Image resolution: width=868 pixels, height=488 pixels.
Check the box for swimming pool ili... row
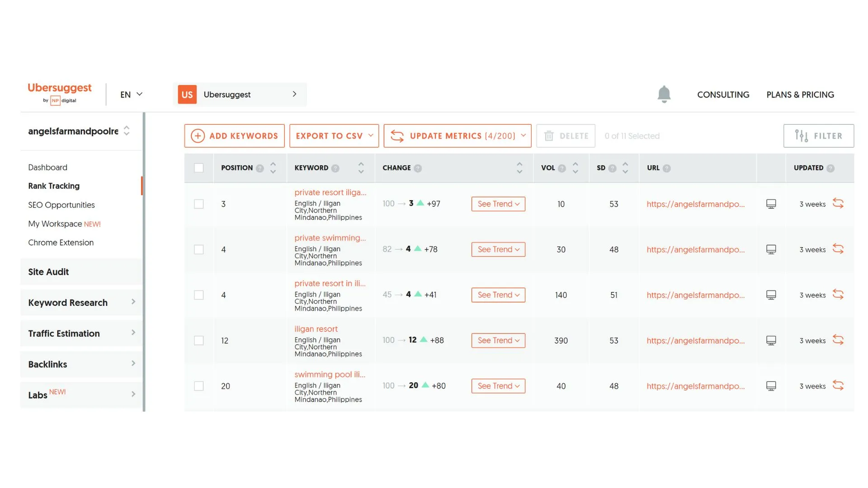tap(198, 386)
